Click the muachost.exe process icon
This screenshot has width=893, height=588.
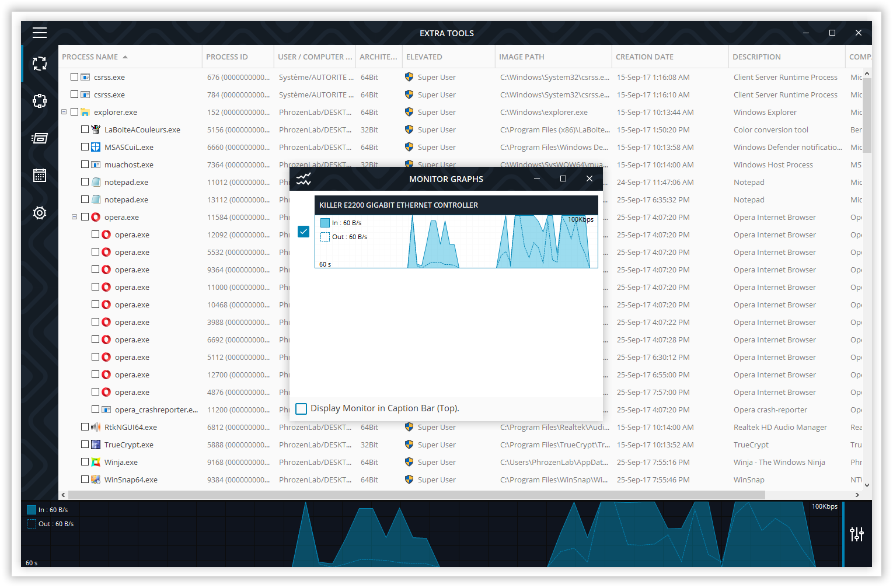[96, 164]
